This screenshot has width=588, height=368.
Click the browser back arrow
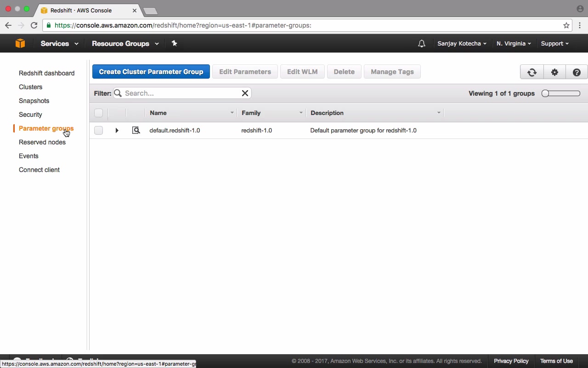(8, 25)
